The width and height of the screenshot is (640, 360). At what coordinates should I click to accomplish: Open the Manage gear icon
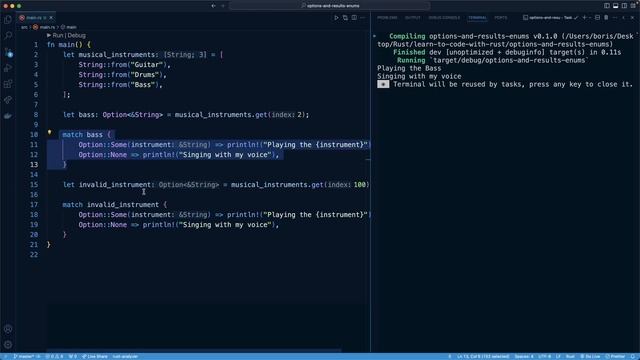coord(8,345)
